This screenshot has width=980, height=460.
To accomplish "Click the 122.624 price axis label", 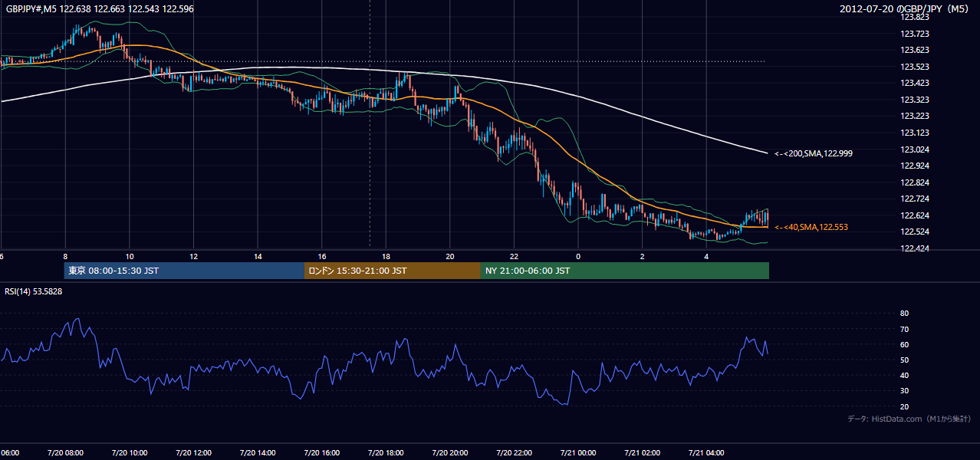I will tap(914, 215).
